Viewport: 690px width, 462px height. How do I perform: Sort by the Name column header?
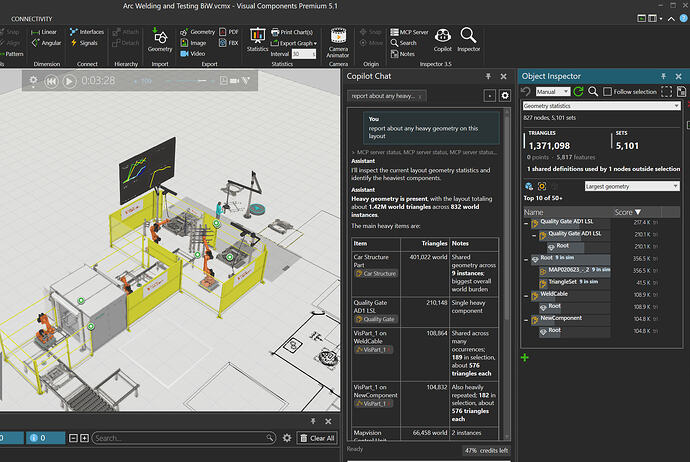[x=533, y=212]
